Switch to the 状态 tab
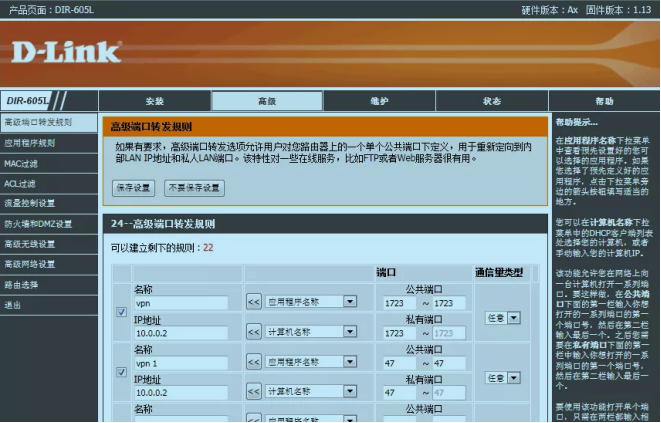661x423 pixels. [492, 101]
